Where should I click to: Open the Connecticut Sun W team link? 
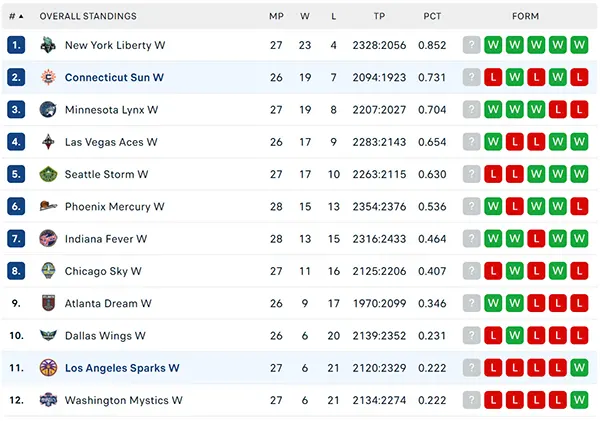(114, 77)
